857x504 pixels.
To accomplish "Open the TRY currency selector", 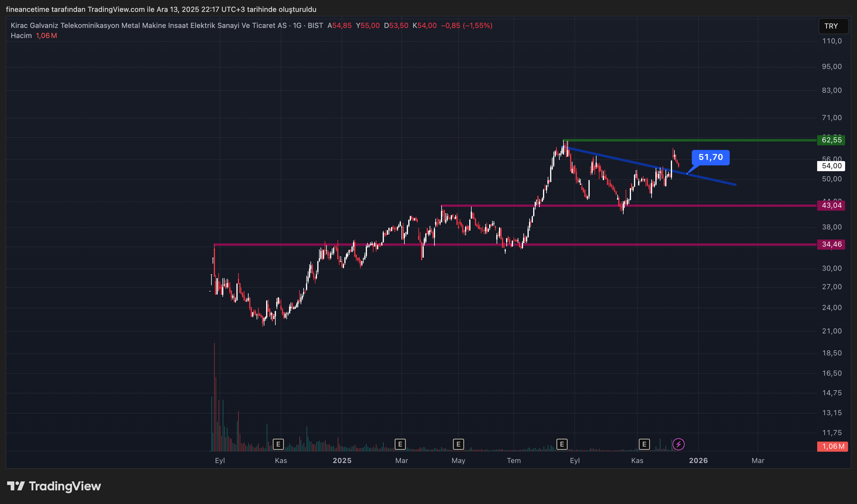I will [x=833, y=26].
